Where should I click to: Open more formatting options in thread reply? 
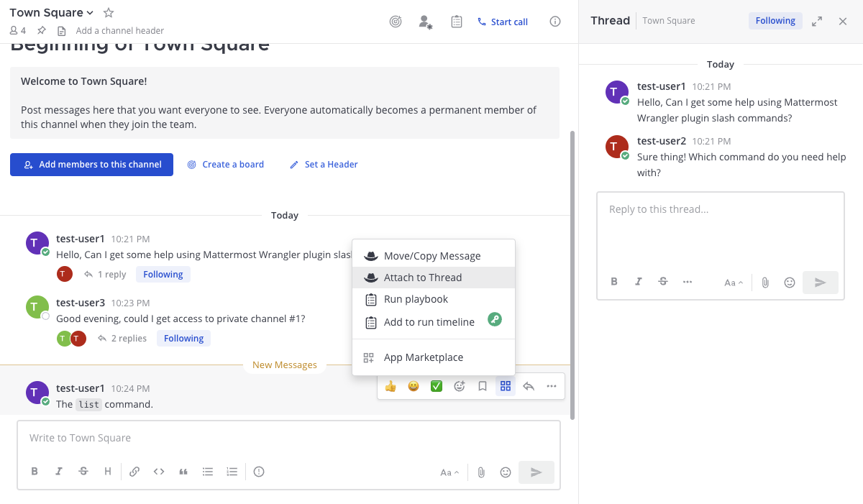[x=688, y=282]
